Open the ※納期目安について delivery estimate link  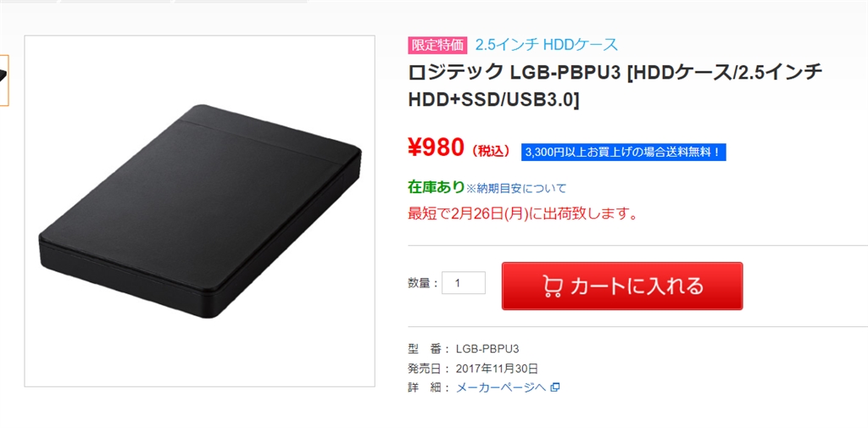pos(516,188)
